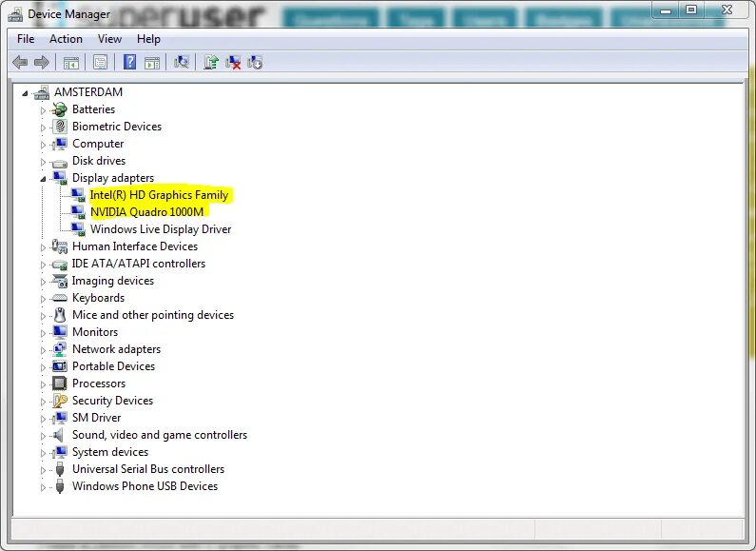The image size is (756, 551).
Task: Expand the Keyboards node
Action: (43, 299)
